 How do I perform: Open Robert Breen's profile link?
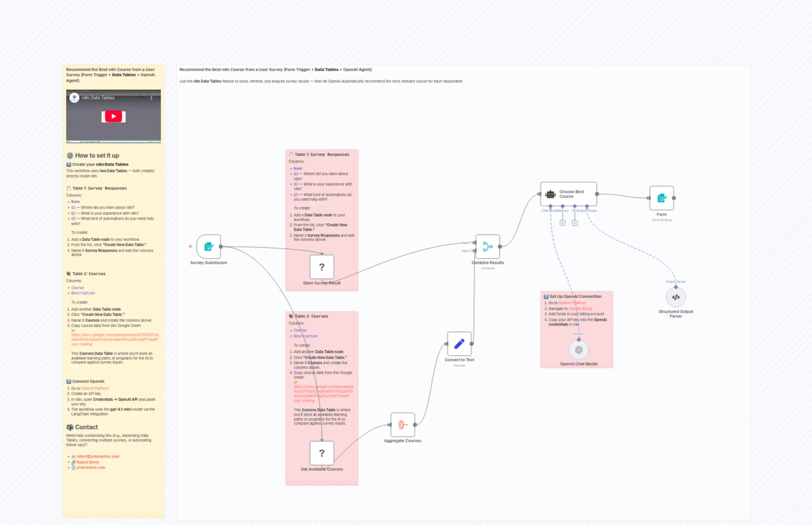[87, 462]
